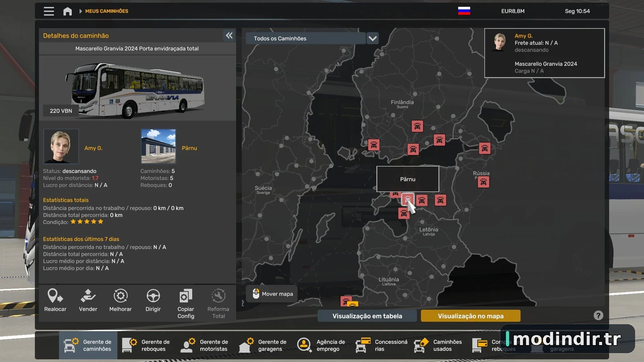This screenshot has width=644, height=362.
Task: Click Amy G. portrait in the map info card
Action: [x=500, y=42]
